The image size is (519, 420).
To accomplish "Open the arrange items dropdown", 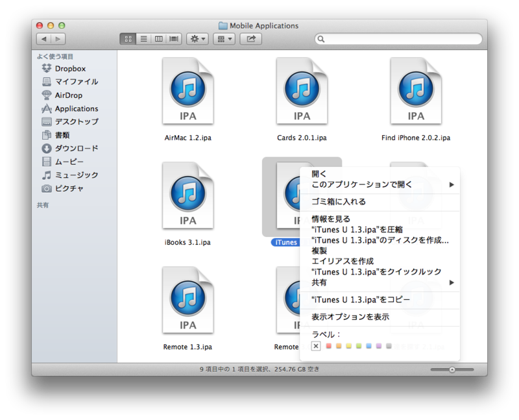I will click(226, 39).
